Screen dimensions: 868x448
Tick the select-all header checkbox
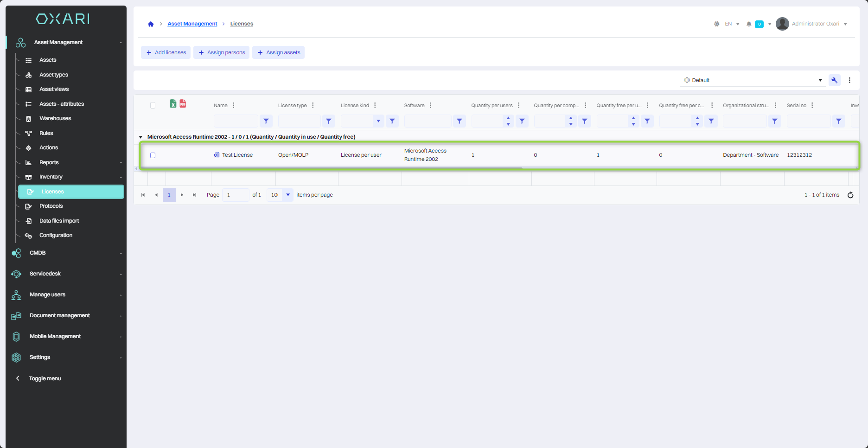coord(153,105)
